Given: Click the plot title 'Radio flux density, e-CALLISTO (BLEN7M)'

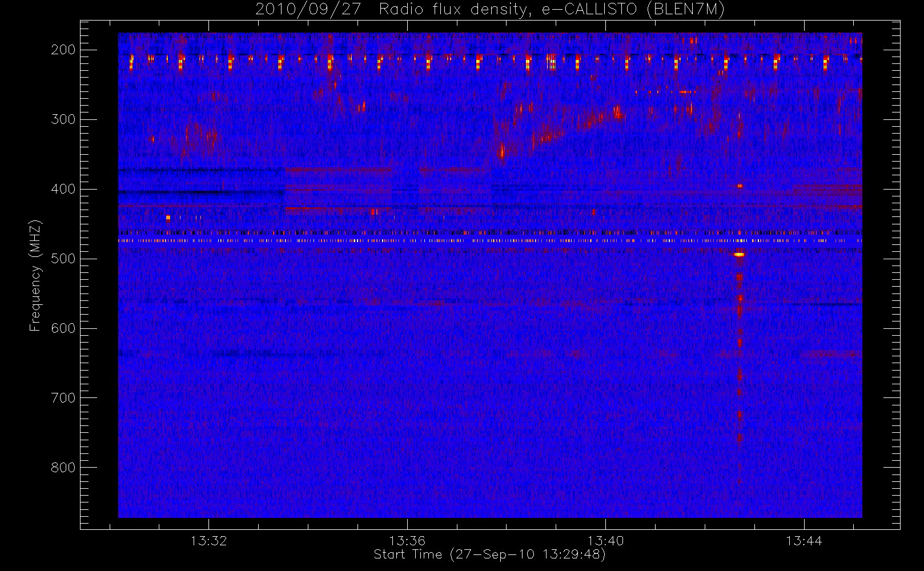Looking at the screenshot, I should point(552,10).
